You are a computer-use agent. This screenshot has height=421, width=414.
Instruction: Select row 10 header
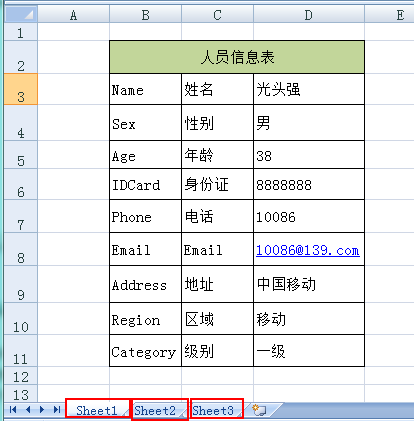(21, 319)
